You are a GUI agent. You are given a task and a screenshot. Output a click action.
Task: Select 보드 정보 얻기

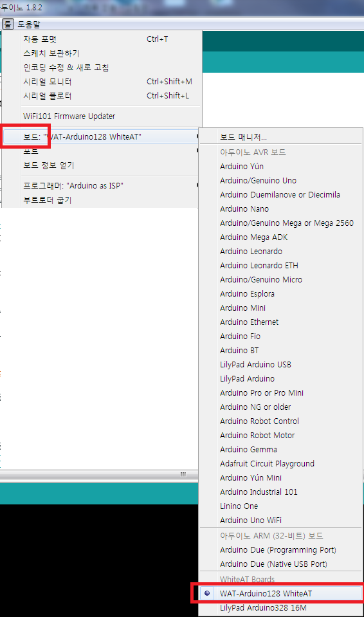pos(102,165)
